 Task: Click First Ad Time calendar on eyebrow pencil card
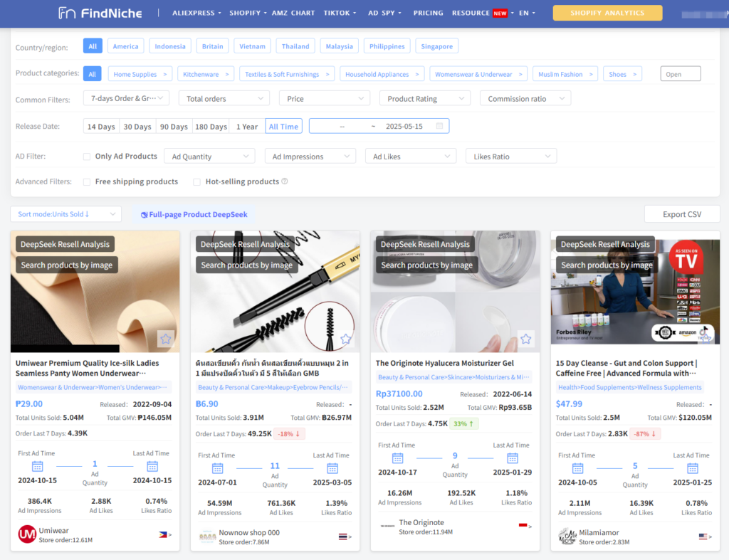point(217,468)
